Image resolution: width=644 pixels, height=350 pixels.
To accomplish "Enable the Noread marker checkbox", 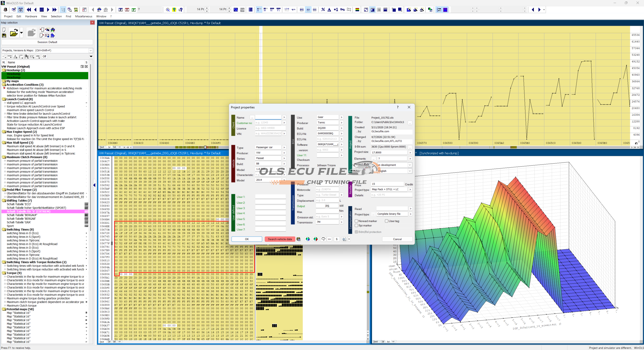I will (x=356, y=221).
